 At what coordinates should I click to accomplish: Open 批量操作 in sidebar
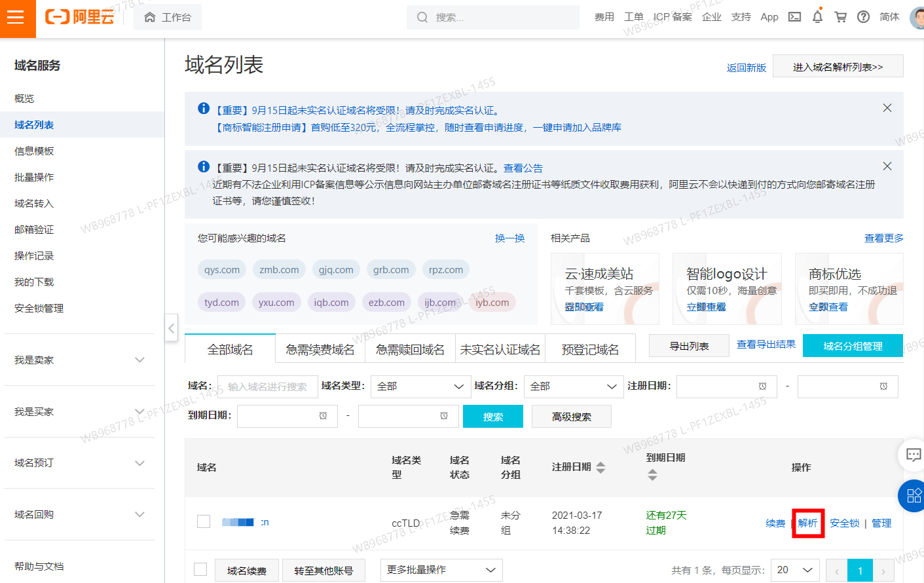tap(34, 177)
